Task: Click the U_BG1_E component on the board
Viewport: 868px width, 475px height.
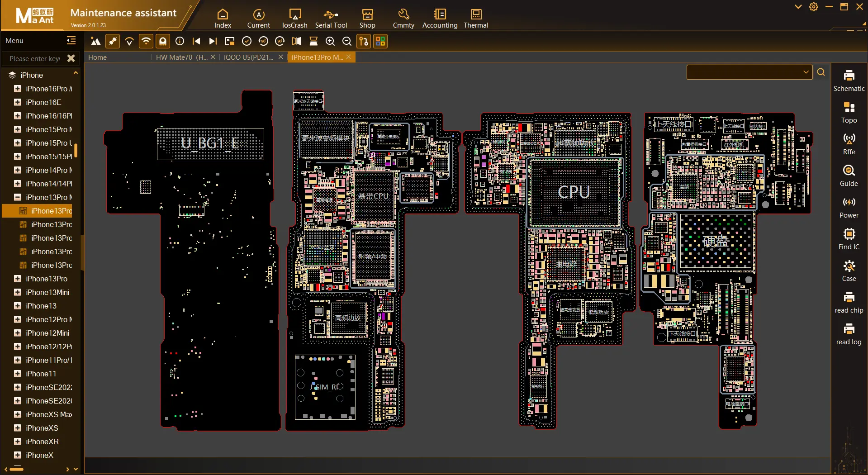Action: coord(210,144)
